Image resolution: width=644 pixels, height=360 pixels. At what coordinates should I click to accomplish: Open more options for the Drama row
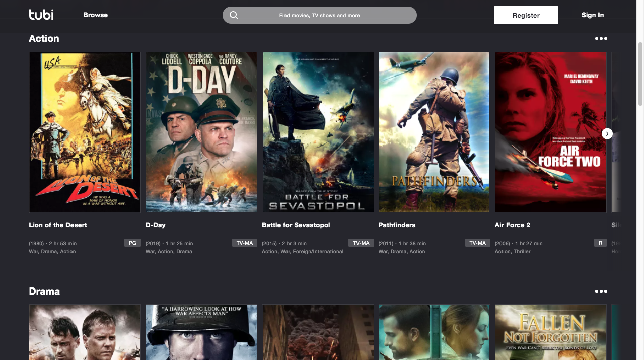pyautogui.click(x=601, y=291)
